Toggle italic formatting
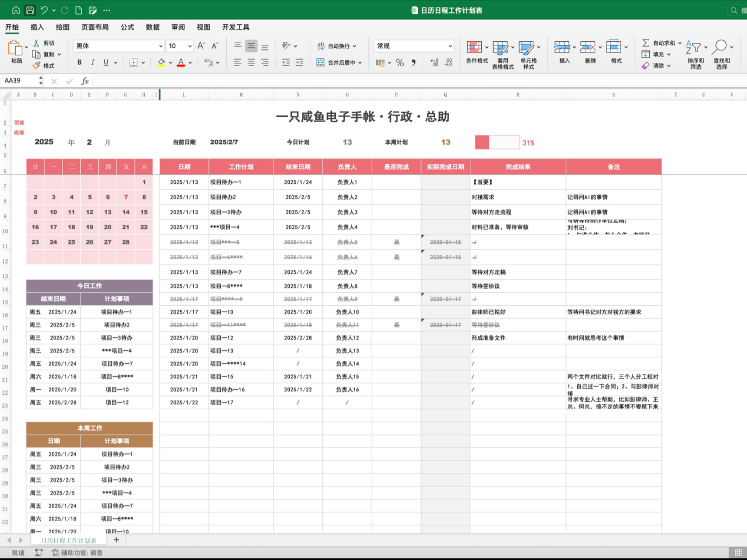 [x=92, y=62]
